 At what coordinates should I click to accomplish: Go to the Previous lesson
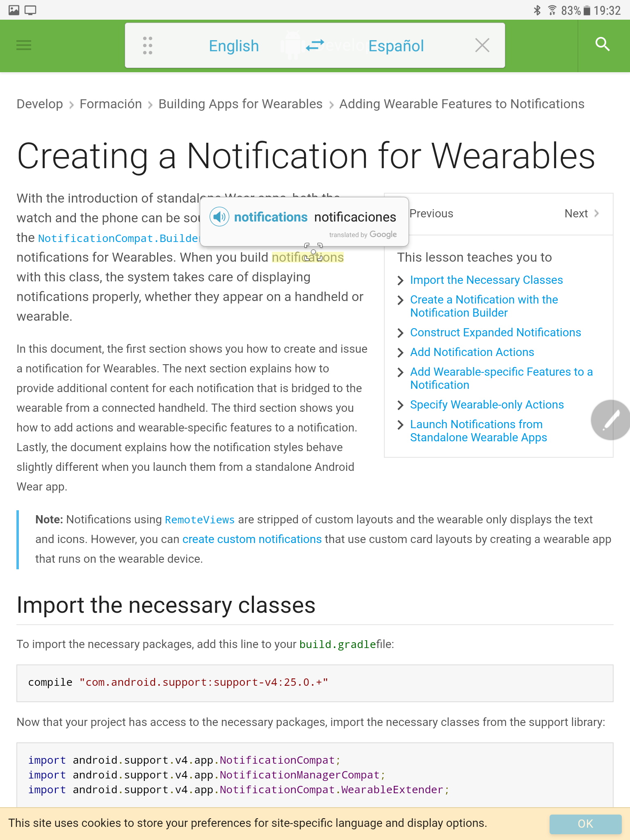pos(431,214)
